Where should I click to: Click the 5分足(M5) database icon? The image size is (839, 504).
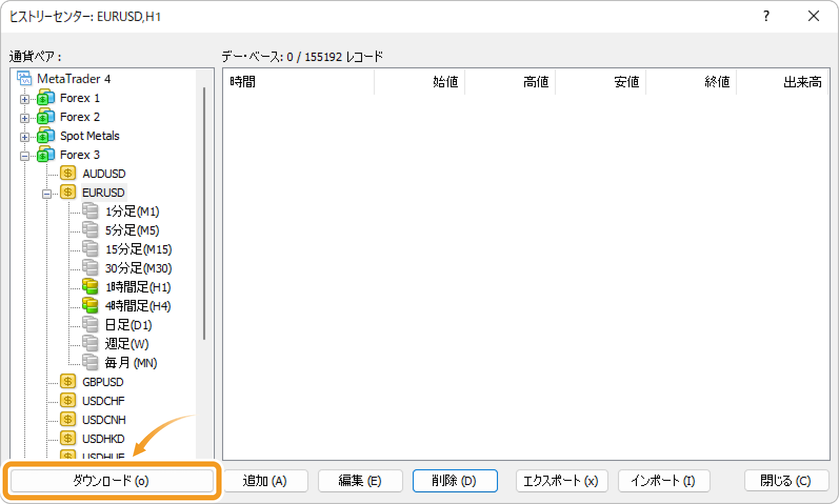pos(90,230)
